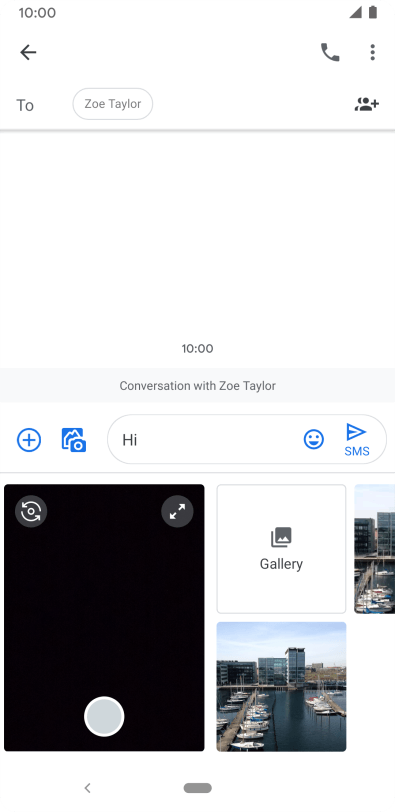Expand camera preview to full screen
Image resolution: width=395 pixels, height=812 pixels.
point(178,512)
